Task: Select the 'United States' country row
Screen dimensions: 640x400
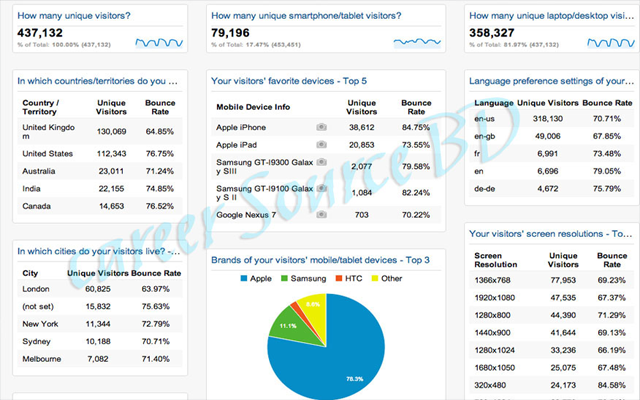Action: [x=100, y=153]
